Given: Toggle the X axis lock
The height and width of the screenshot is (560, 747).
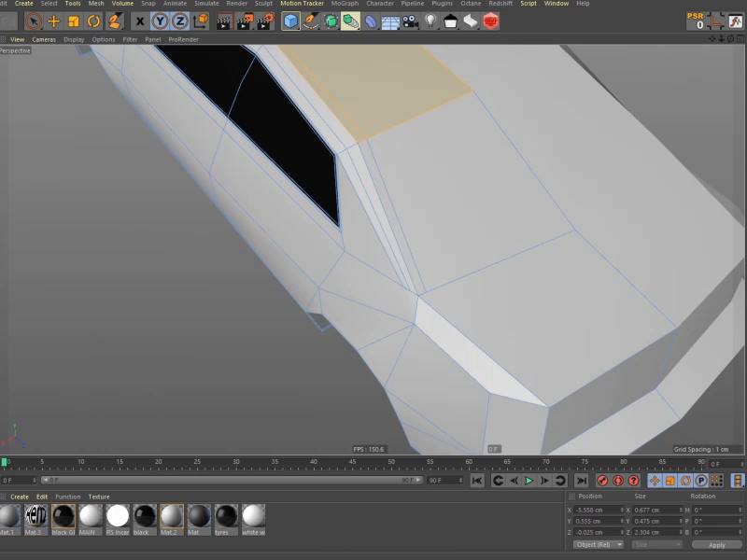Looking at the screenshot, I should point(140,21).
